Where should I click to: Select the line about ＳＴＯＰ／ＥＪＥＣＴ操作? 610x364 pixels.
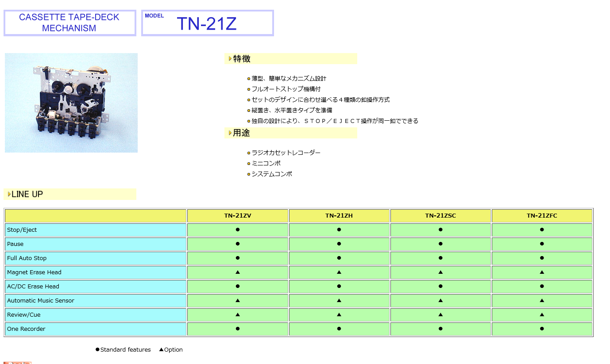(335, 121)
